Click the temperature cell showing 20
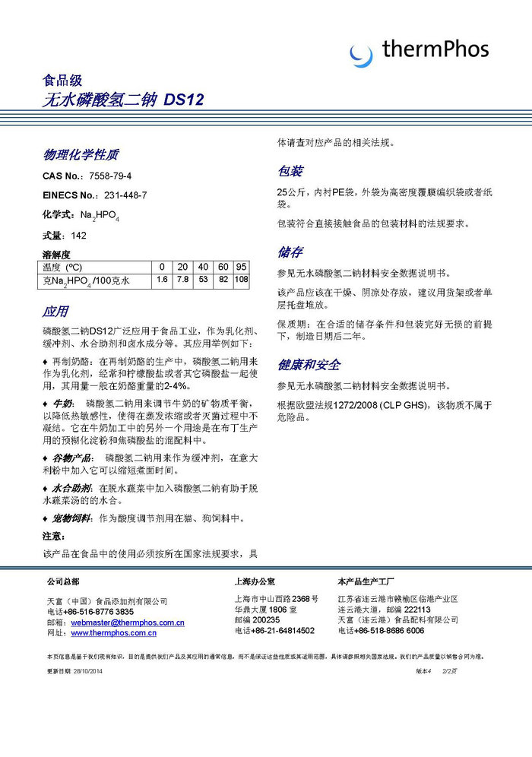Screen dimensions: 532x757 click(x=182, y=267)
